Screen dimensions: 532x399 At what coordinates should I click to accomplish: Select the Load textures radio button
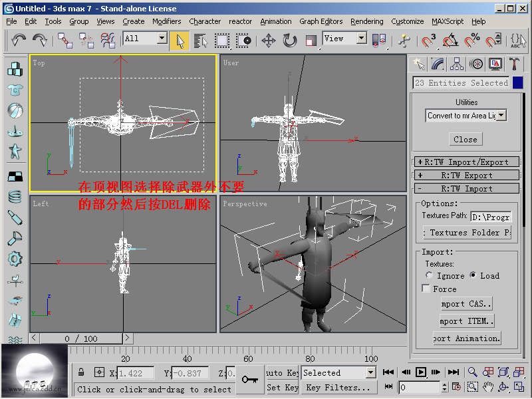[473, 275]
